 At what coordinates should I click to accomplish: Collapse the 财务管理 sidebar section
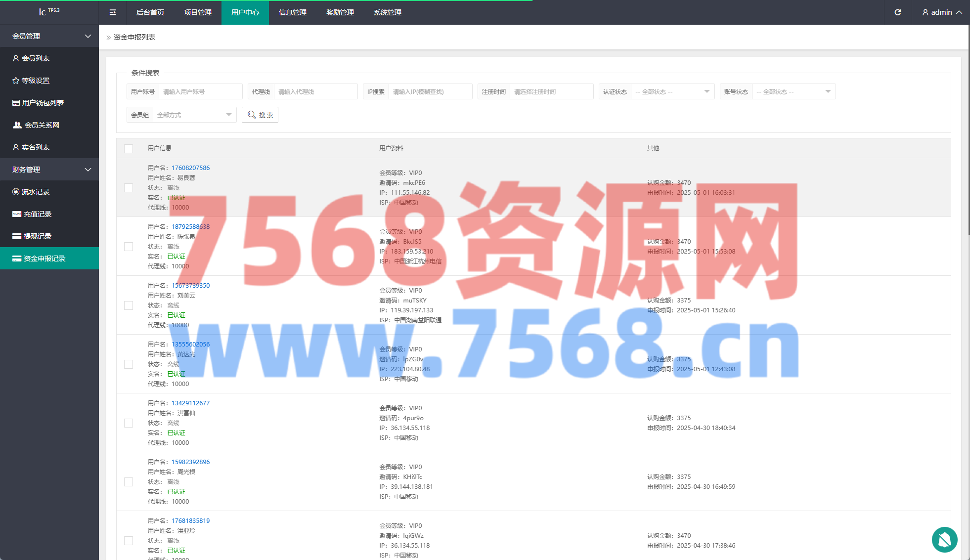tap(49, 170)
